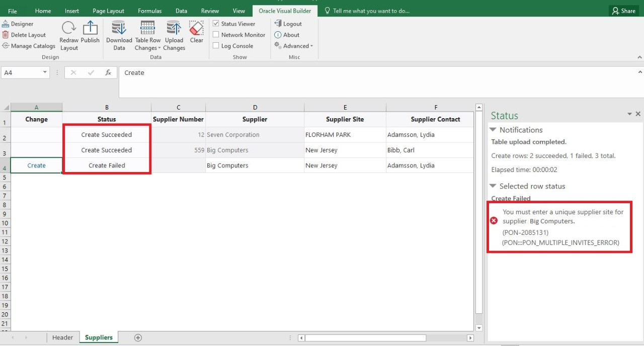Click the PON-2085131 error code text

(525, 232)
